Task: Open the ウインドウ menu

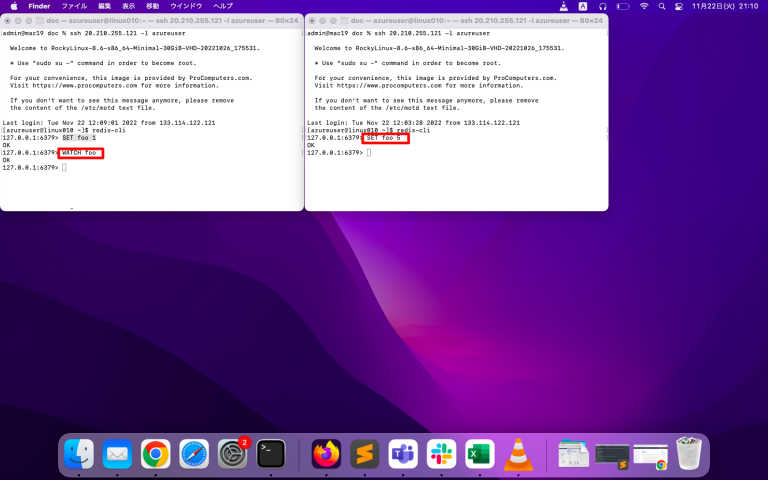Action: click(x=186, y=6)
